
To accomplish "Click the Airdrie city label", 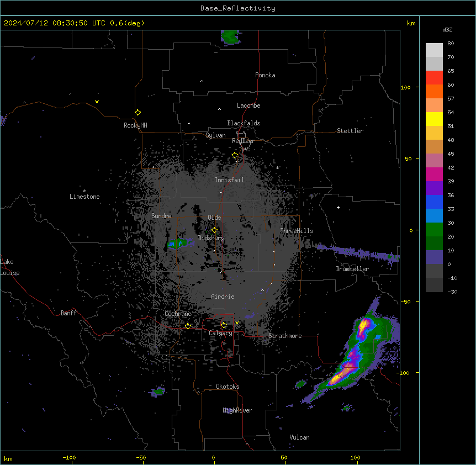I will click(223, 297).
